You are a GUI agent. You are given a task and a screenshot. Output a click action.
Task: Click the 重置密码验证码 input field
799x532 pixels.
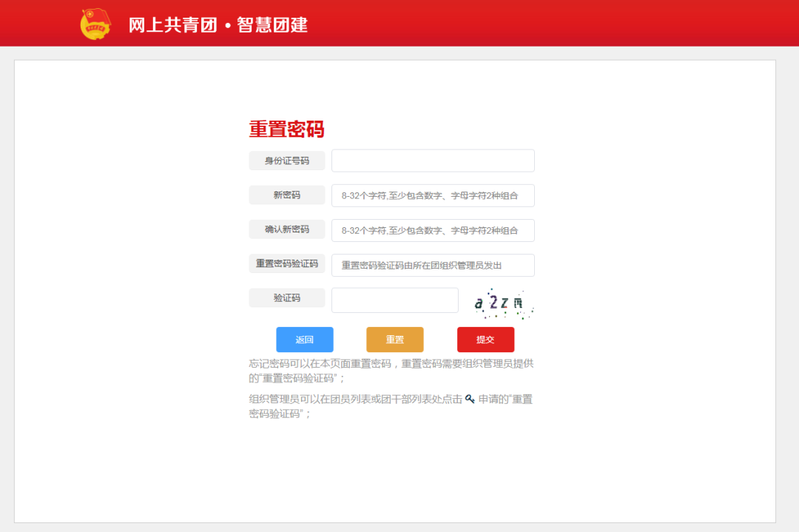[x=433, y=265]
